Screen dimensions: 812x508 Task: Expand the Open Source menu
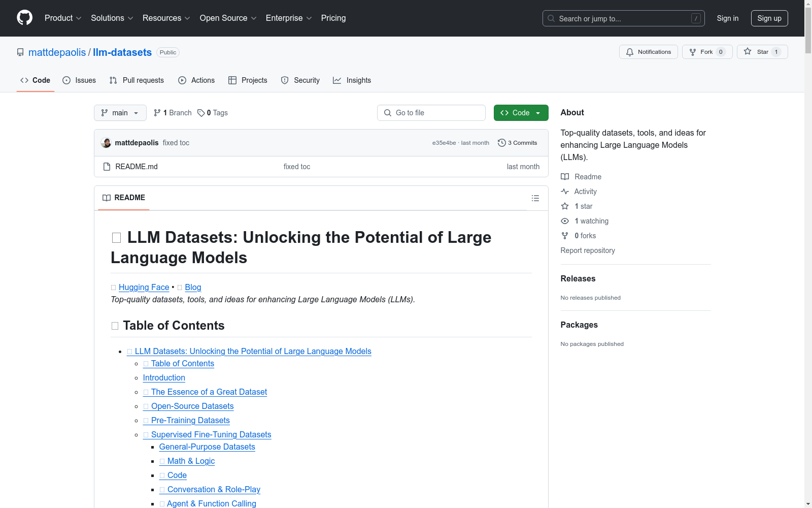point(228,18)
